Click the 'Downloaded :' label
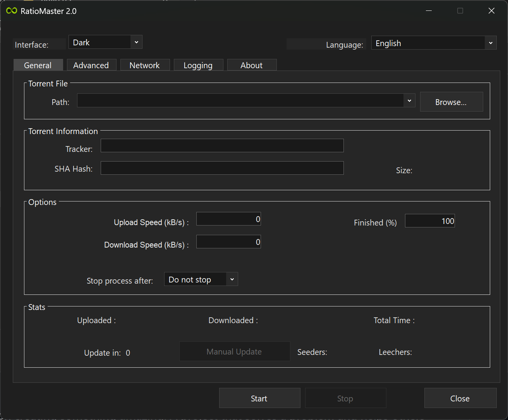Screen dimensions: 508x420 pyautogui.click(x=233, y=320)
